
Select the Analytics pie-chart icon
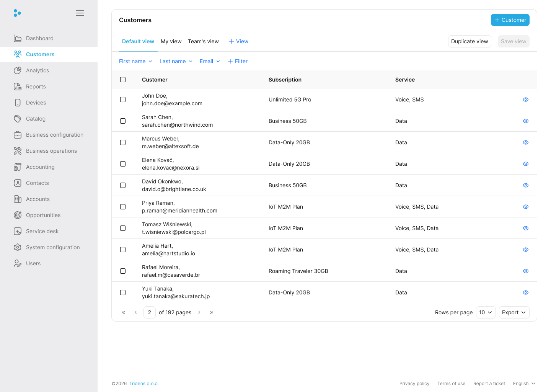pos(18,70)
